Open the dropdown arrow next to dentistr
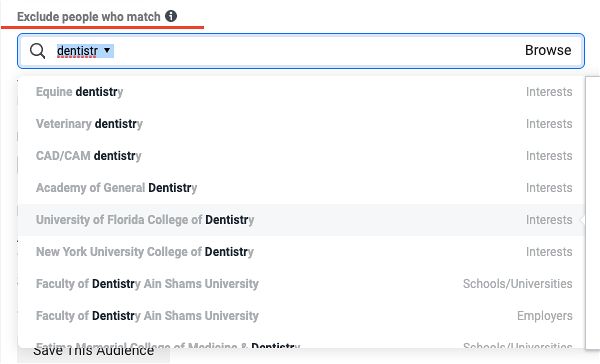 (107, 50)
